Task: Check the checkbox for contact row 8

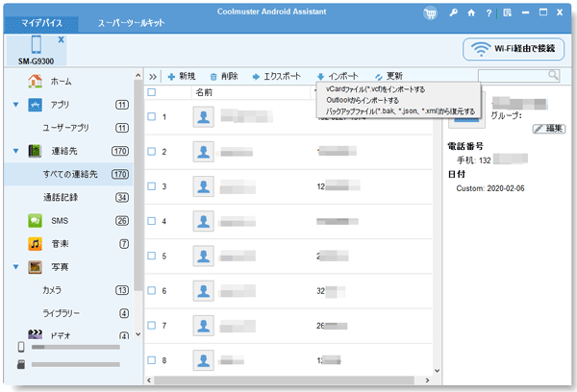Action: (x=152, y=360)
